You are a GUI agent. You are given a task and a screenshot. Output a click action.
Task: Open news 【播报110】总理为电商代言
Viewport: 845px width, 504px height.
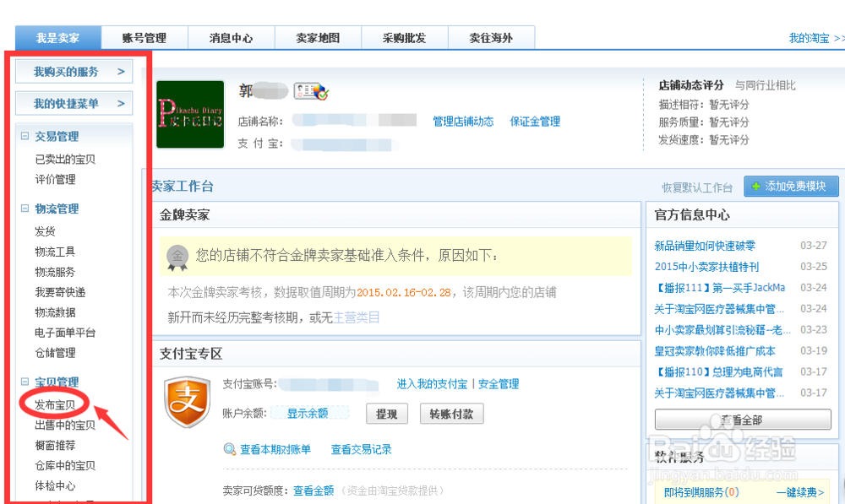pos(718,372)
